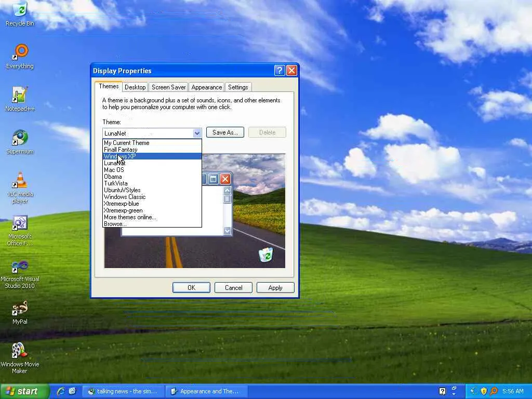This screenshot has height=399, width=532.
Task: Click the Theme combo box showing LunaNet
Action: (x=152, y=134)
